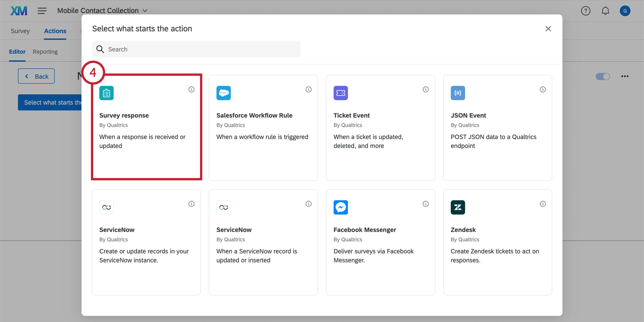
Task: Select the Zendesk icon
Action: [x=458, y=207]
